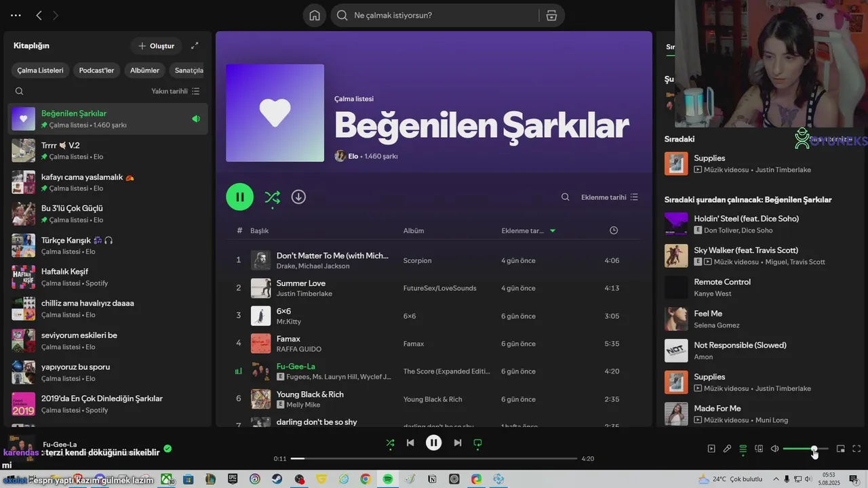Viewport: 868px width, 488px height.
Task: Open the browse icon inside search bar
Action: pos(551,16)
